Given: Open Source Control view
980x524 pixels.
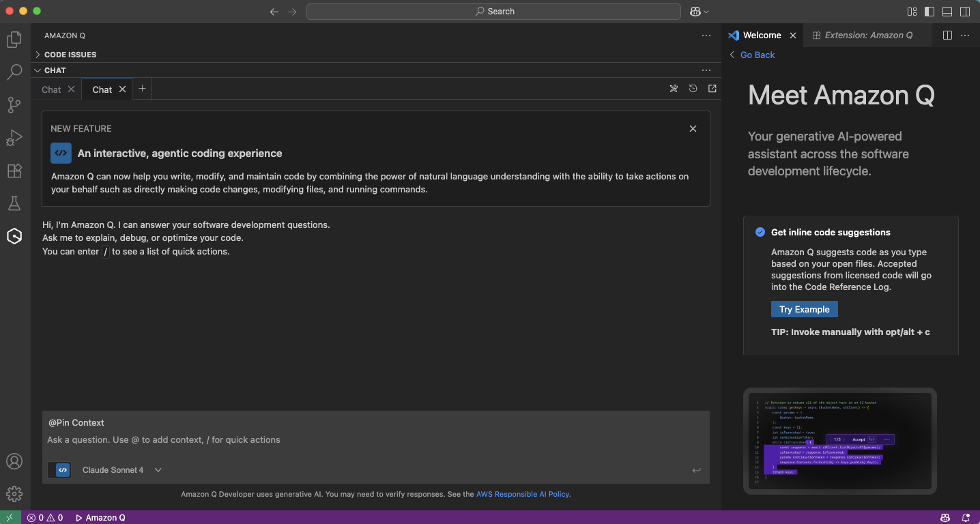Looking at the screenshot, I should pyautogui.click(x=14, y=104).
